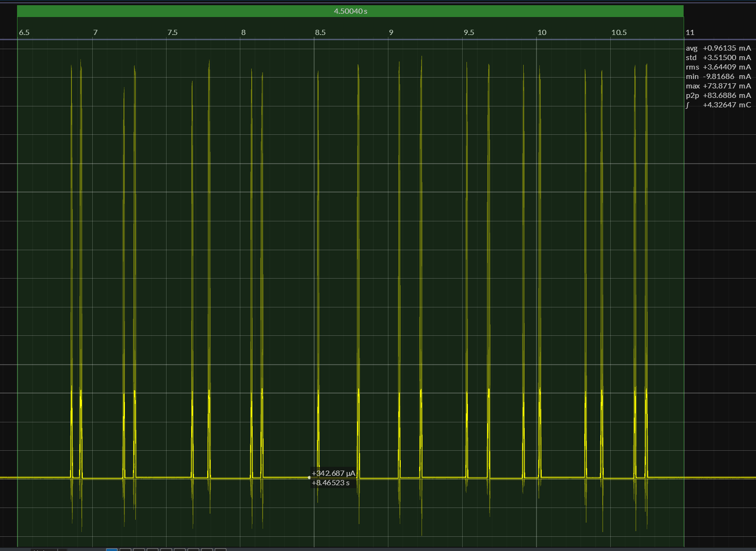Click the +342.687 µA cursor readout
This screenshot has height=551, width=756.
pyautogui.click(x=333, y=473)
